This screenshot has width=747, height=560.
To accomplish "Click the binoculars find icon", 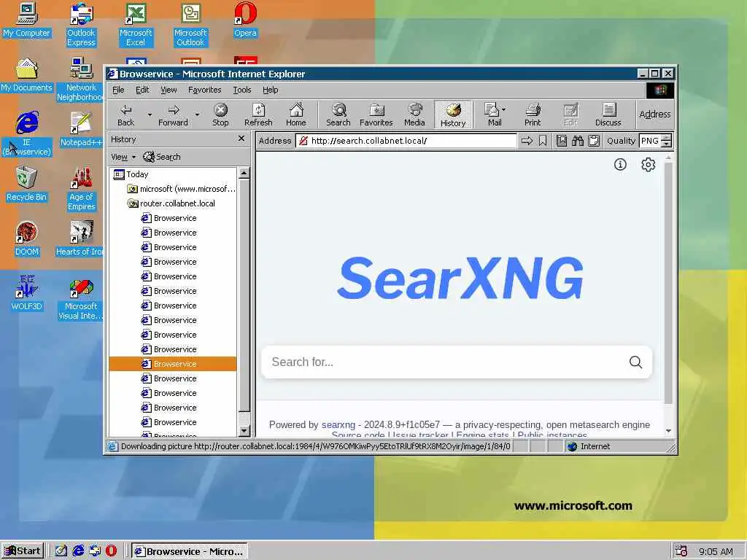I will [x=578, y=141].
